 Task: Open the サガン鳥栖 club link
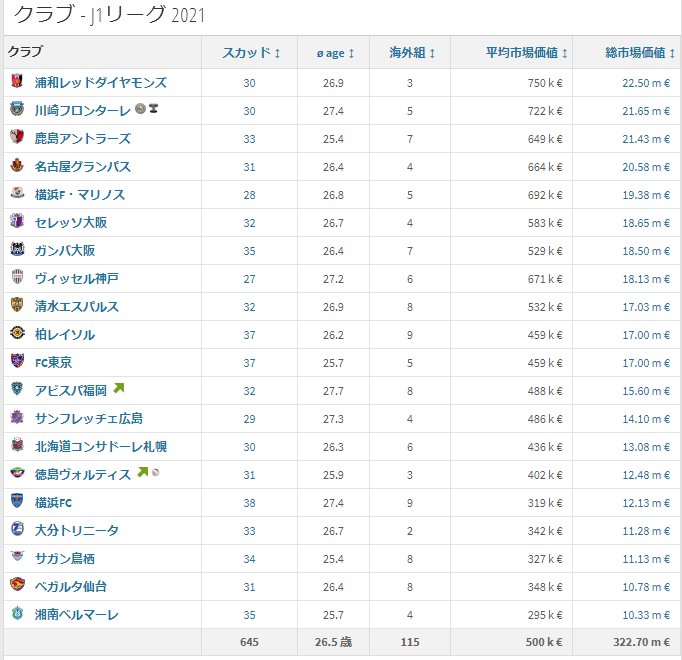pyautogui.click(x=65, y=558)
